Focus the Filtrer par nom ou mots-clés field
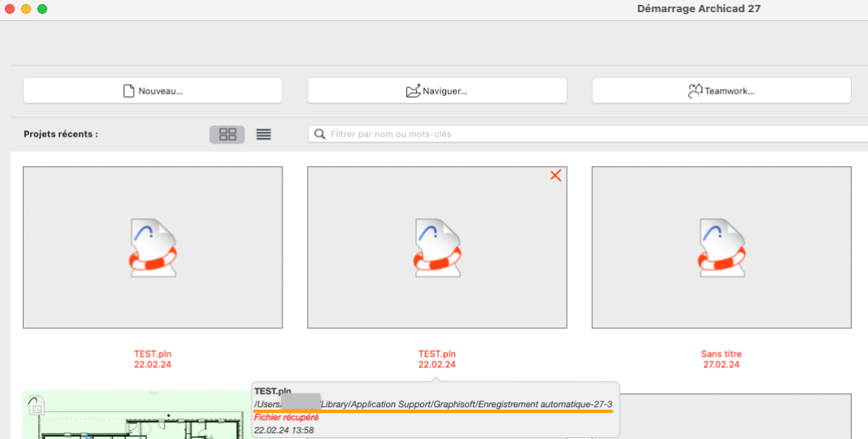868x439 pixels. pyautogui.click(x=588, y=134)
